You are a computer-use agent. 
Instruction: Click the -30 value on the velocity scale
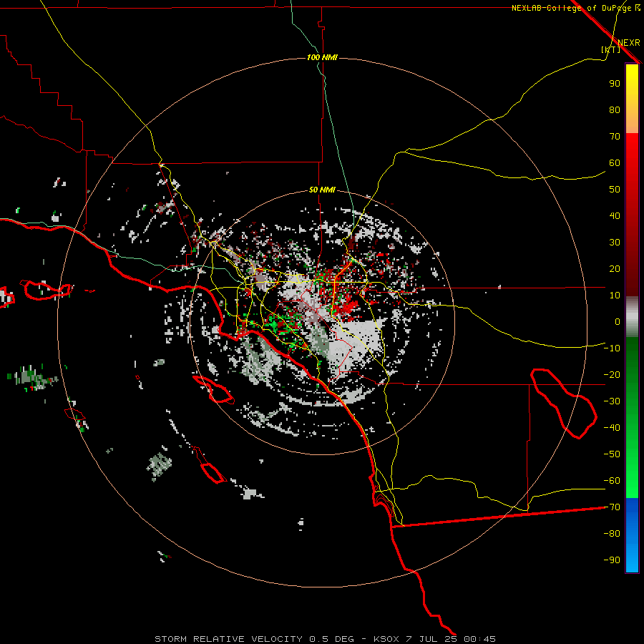pos(612,401)
